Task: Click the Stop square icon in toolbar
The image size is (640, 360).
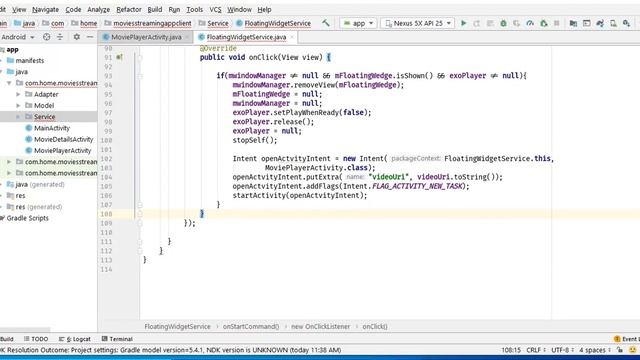Action: tap(557, 23)
